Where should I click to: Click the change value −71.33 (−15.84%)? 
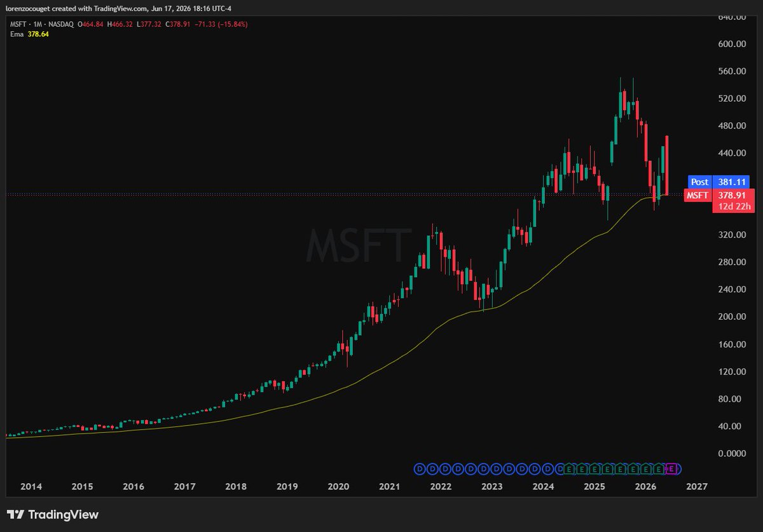pyautogui.click(x=223, y=24)
